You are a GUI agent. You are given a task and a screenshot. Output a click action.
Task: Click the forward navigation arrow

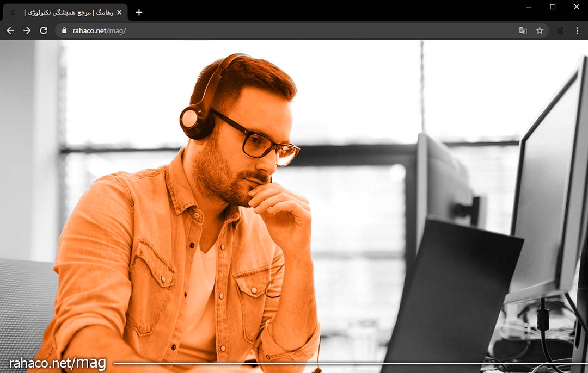pos(27,30)
